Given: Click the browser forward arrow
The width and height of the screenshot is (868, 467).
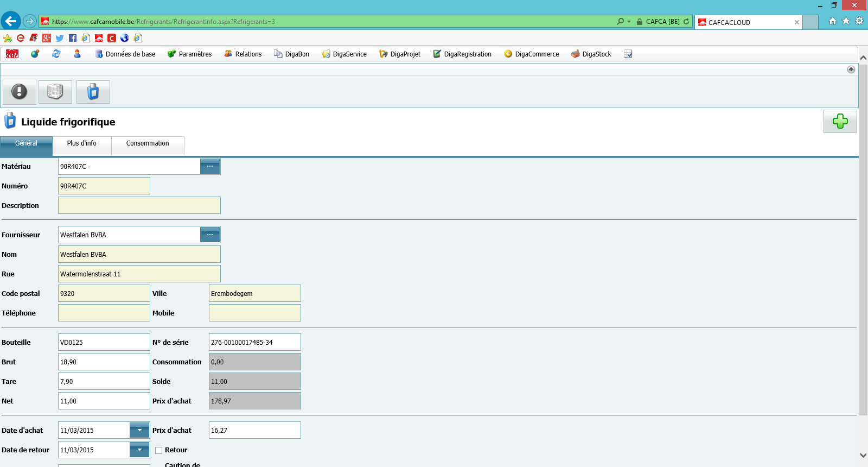Looking at the screenshot, I should [x=30, y=22].
